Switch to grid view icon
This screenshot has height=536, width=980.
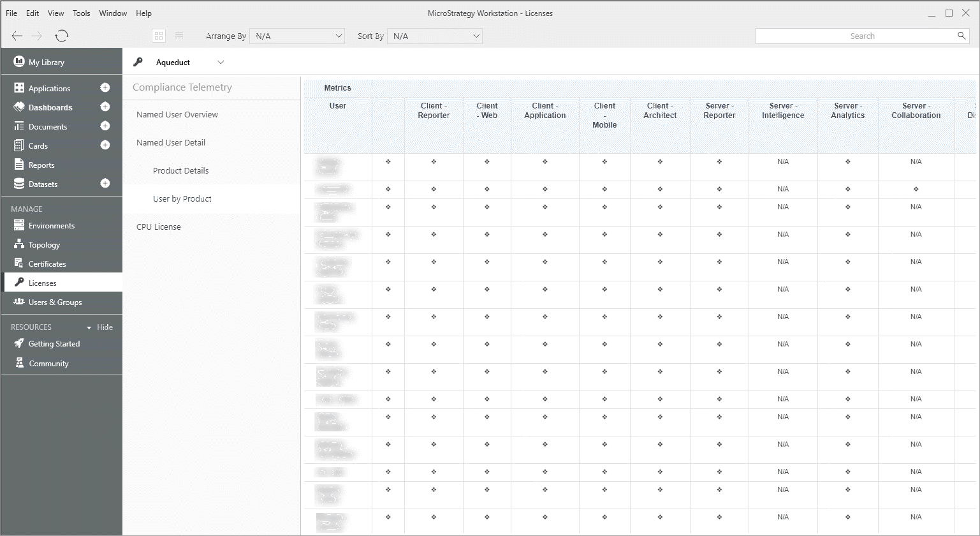point(159,36)
